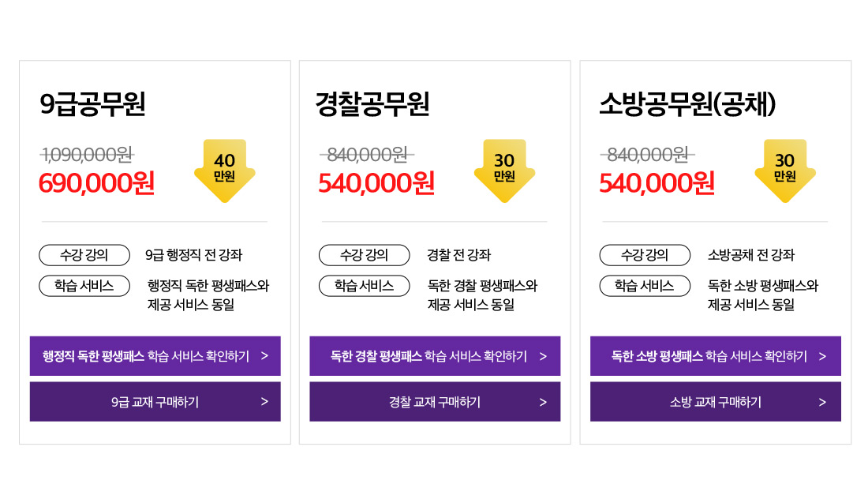The width and height of the screenshot is (868, 488).
Task: Click the 경찰 교재 구매하기 button
Action: click(435, 402)
